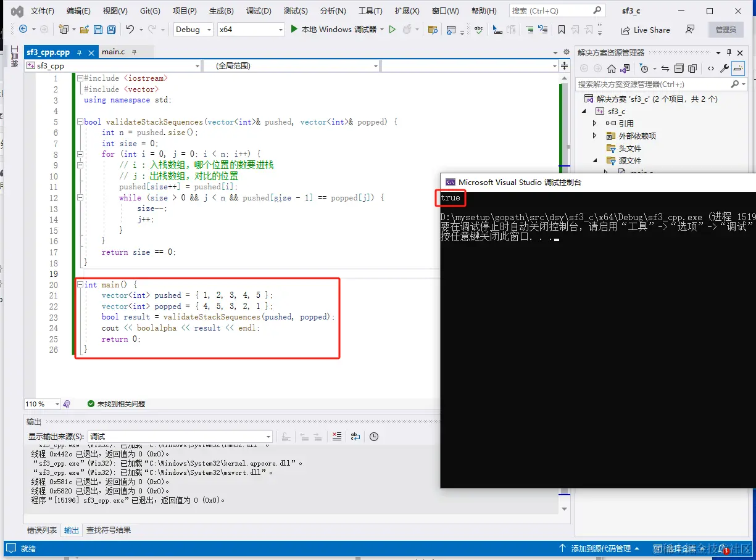This screenshot has width=756, height=560.
Task: Pin the main.c tab
Action: tap(134, 52)
